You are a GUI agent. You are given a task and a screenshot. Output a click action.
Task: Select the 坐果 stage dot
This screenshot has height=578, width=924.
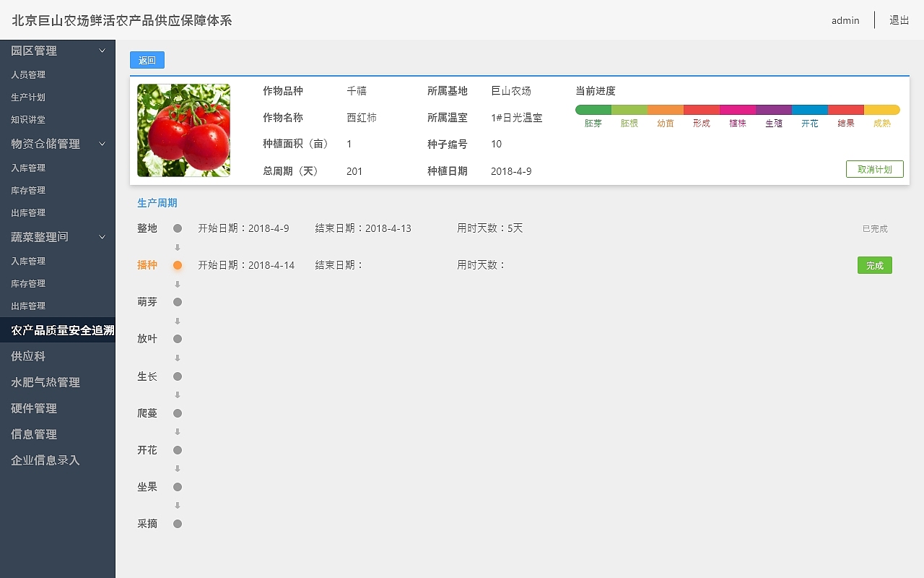[x=178, y=487]
